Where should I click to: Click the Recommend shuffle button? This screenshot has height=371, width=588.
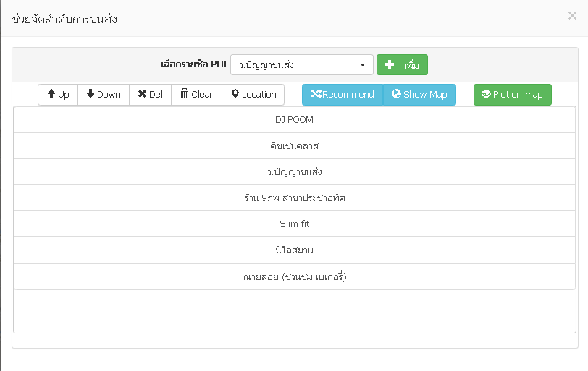tap(343, 94)
